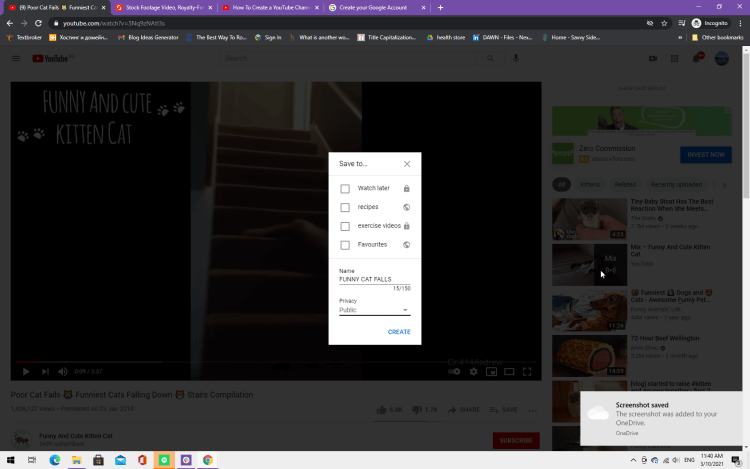
Task: Click the SAVE button under the video
Action: [503, 410]
